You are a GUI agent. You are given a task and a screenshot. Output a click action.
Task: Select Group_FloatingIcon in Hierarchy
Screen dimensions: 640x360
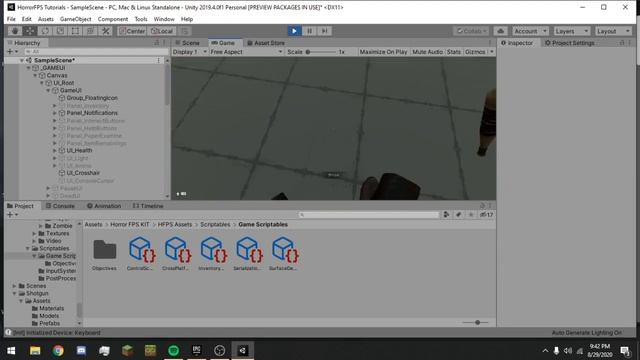pyautogui.click(x=92, y=98)
